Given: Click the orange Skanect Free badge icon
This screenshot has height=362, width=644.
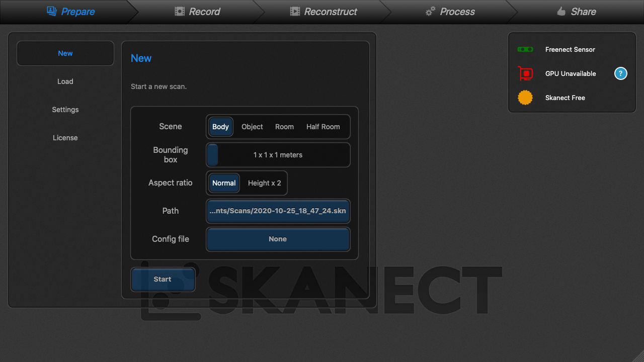Looking at the screenshot, I should click(525, 98).
